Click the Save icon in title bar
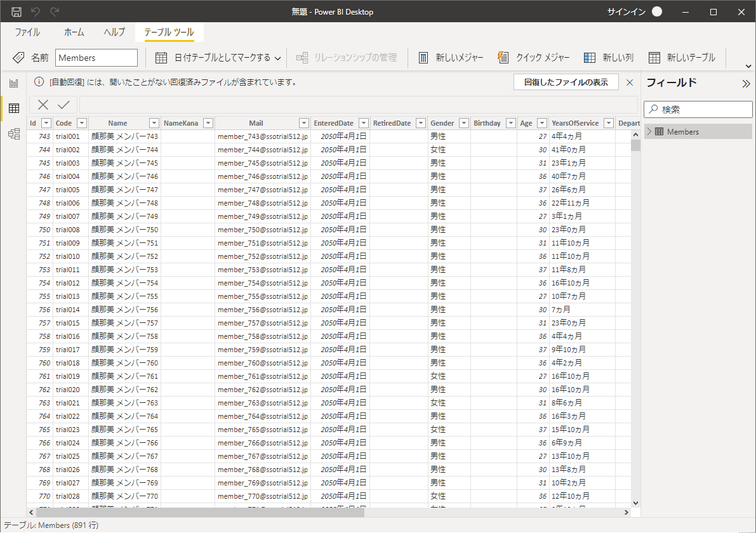Image resolution: width=756 pixels, height=533 pixels. pos(17,11)
